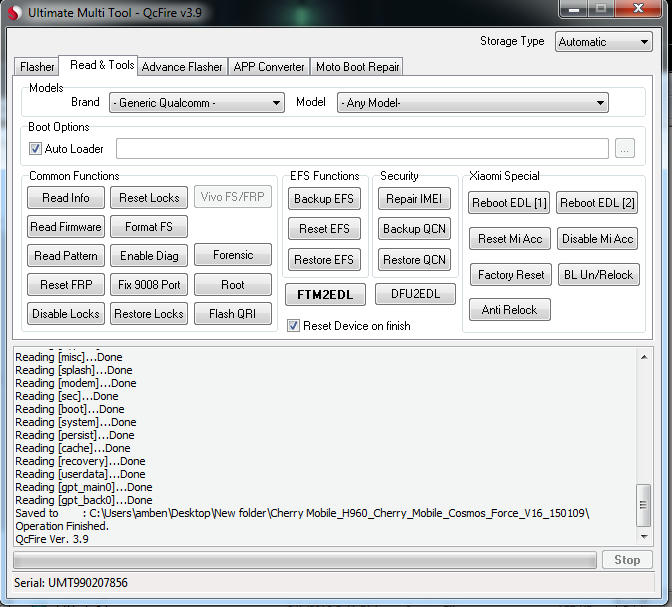This screenshot has width=672, height=607.
Task: Click the loader path input field
Action: 362,149
